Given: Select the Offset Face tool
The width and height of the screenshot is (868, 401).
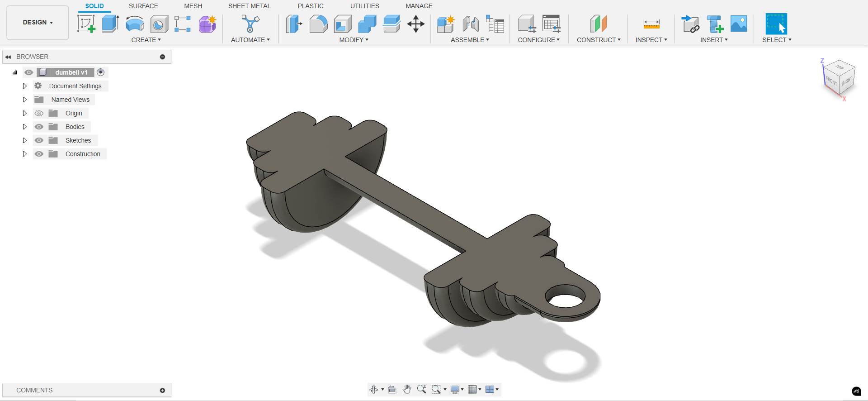Looking at the screenshot, I should [392, 24].
